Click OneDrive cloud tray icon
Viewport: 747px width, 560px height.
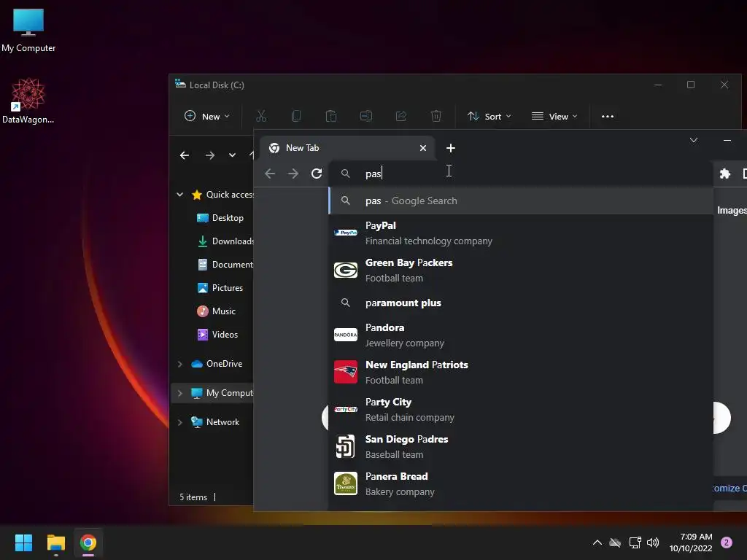pyautogui.click(x=615, y=542)
